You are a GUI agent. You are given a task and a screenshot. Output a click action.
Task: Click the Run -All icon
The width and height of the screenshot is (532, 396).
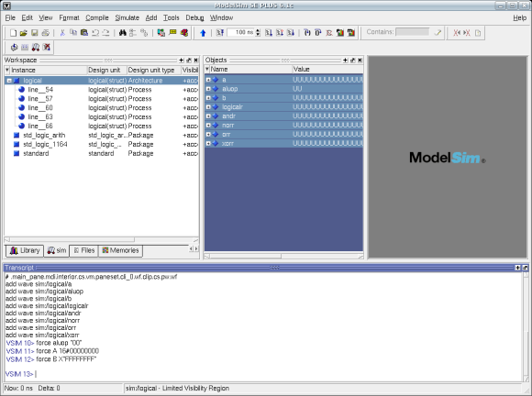coord(291,33)
